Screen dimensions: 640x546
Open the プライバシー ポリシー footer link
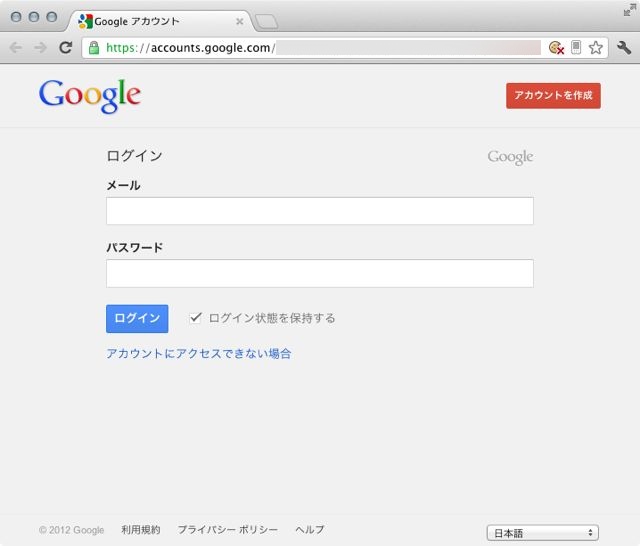(x=228, y=530)
